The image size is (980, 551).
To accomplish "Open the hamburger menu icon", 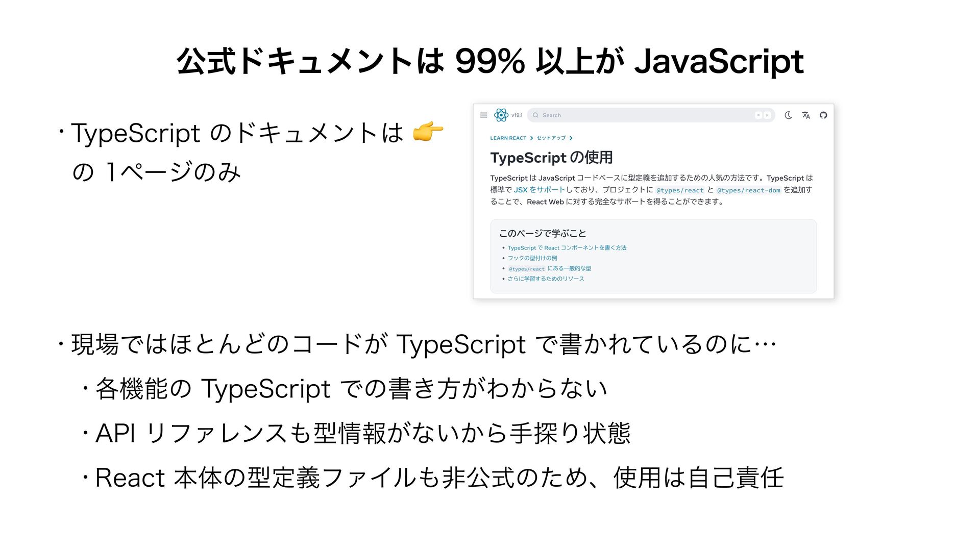I will click(x=484, y=115).
